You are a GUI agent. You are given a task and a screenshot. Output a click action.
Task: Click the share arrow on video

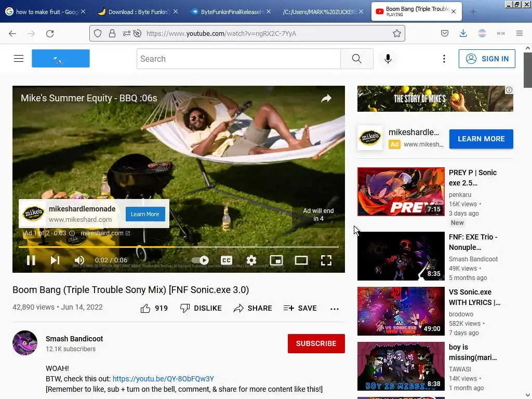pyautogui.click(x=326, y=98)
